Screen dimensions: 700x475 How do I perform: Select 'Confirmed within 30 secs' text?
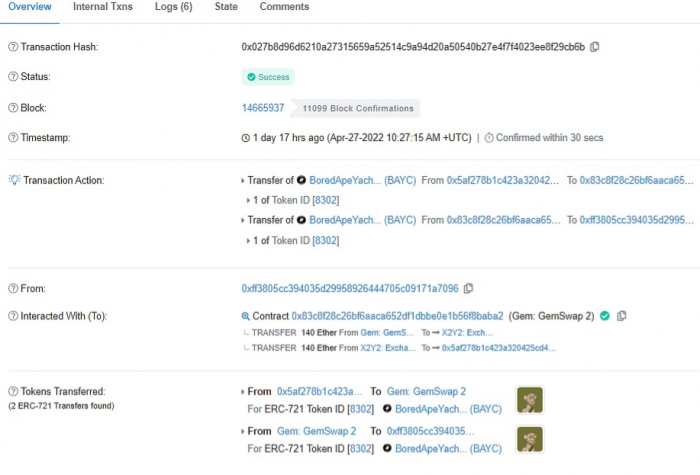pyautogui.click(x=550, y=138)
